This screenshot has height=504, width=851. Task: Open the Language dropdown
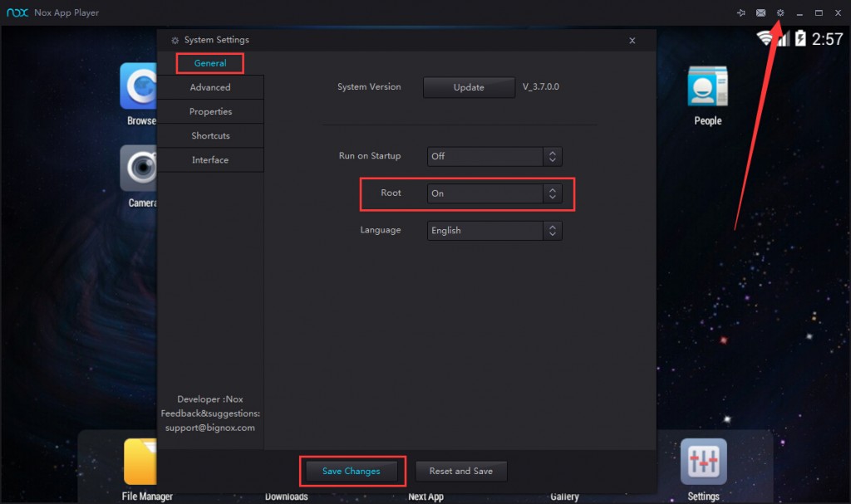(494, 231)
